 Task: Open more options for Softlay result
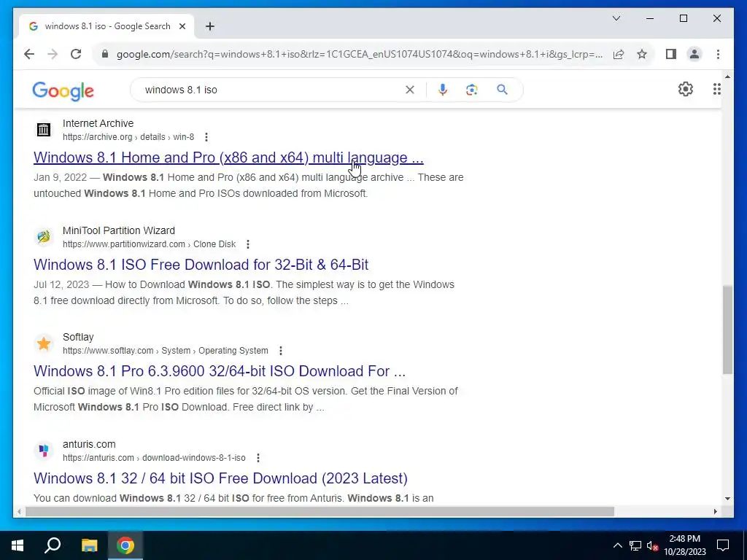tap(281, 351)
